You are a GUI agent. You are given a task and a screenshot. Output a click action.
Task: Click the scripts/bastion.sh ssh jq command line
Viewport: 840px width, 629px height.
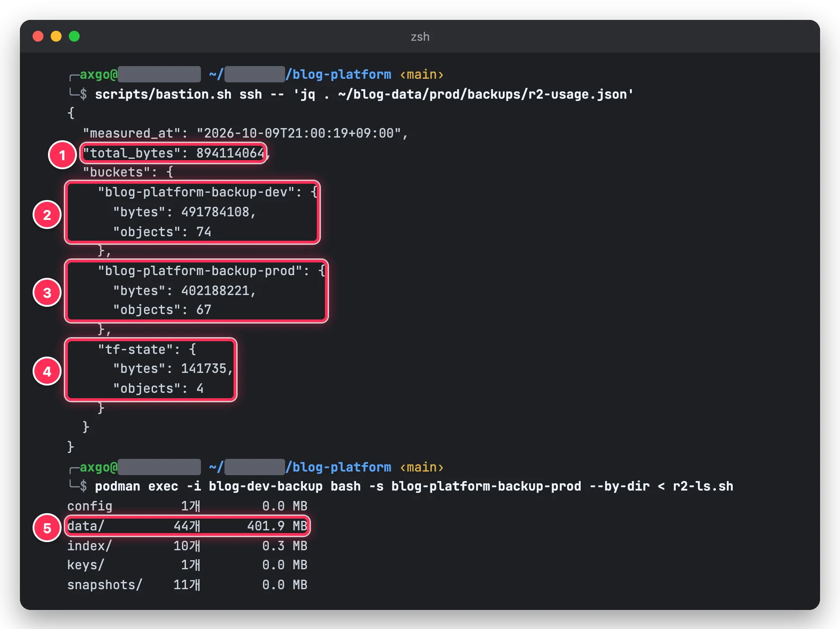[364, 94]
